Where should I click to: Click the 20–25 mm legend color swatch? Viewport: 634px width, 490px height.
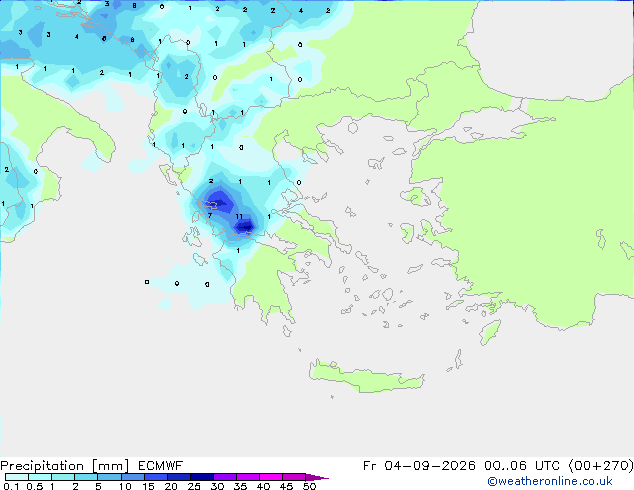click(179, 477)
